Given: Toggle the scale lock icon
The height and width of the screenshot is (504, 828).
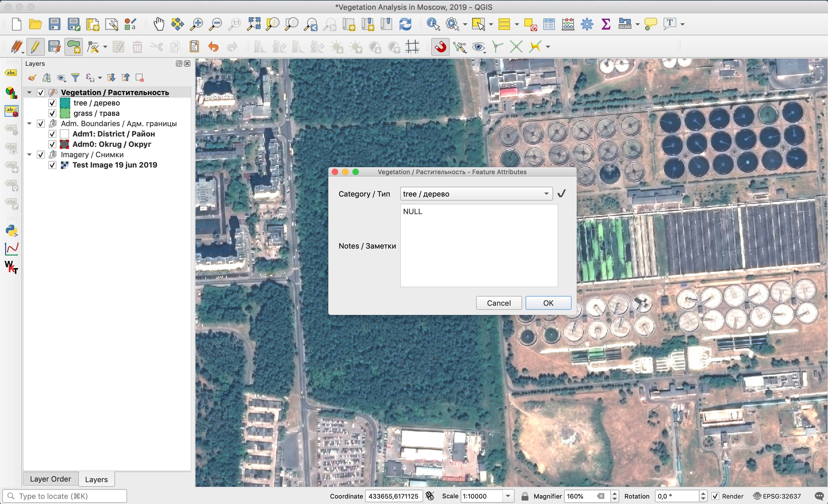Looking at the screenshot, I should tap(525, 496).
